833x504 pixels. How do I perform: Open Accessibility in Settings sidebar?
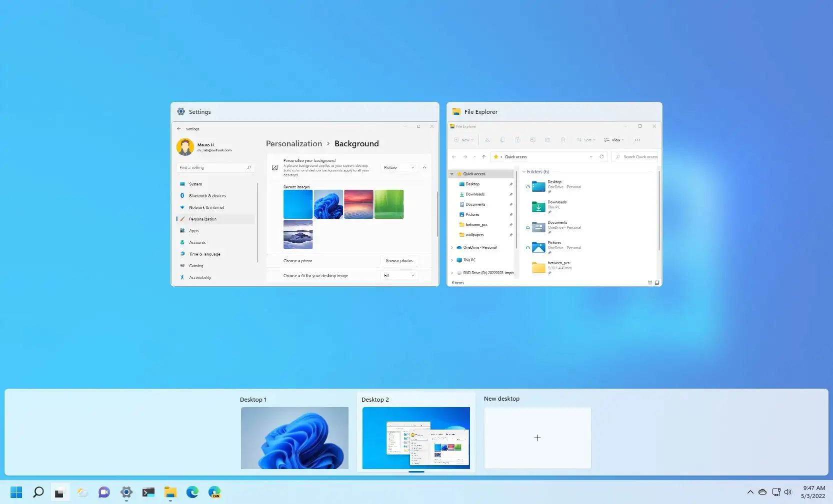point(215,277)
